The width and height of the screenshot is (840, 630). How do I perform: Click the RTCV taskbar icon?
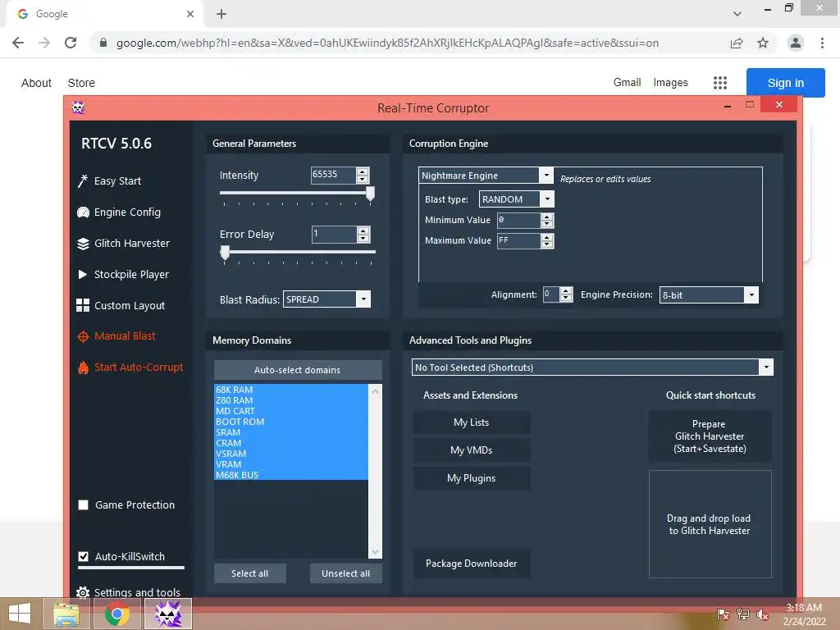click(168, 614)
